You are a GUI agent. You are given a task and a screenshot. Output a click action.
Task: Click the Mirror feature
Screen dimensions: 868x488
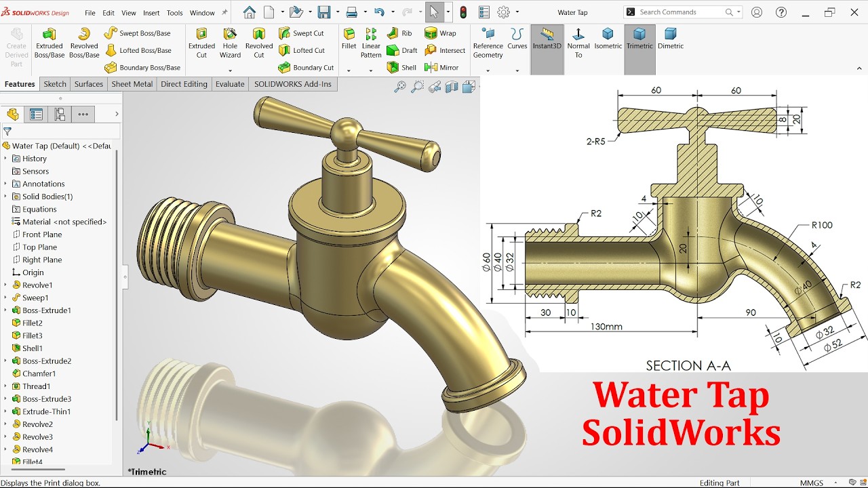point(441,68)
